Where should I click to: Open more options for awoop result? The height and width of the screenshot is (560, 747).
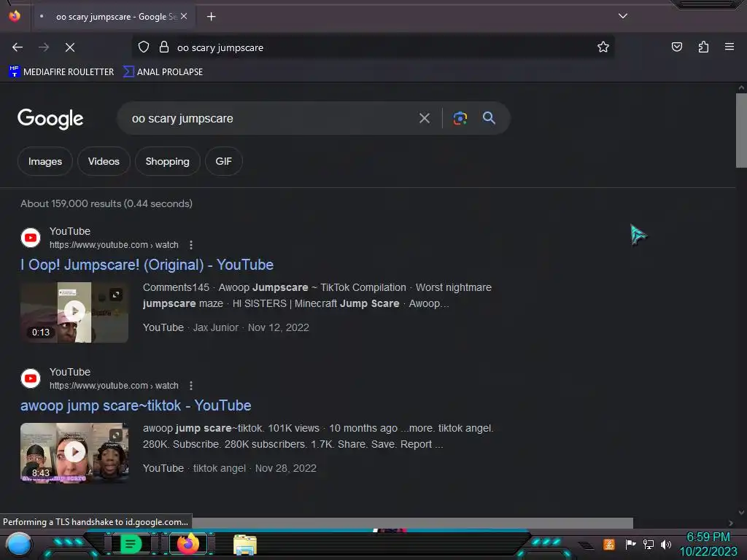point(191,386)
